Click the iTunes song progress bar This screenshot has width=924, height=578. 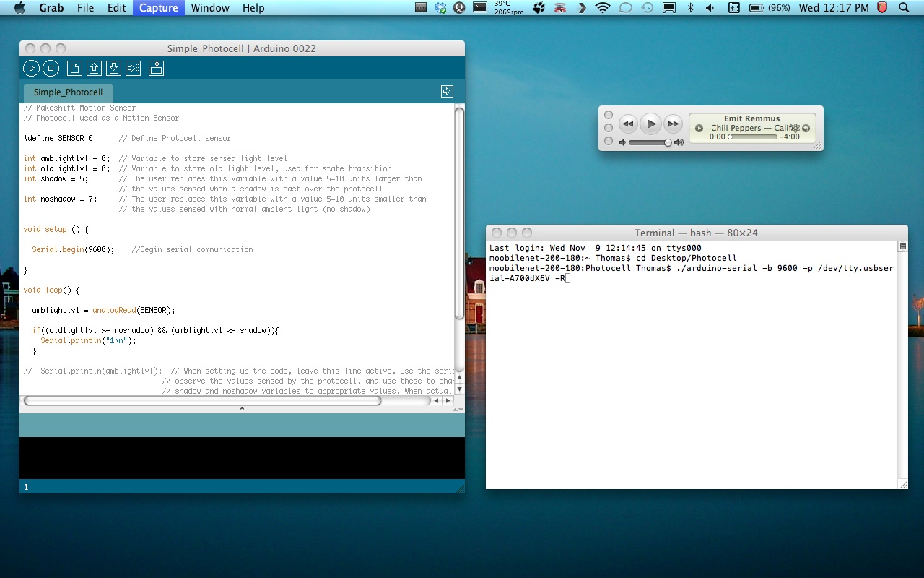752,137
